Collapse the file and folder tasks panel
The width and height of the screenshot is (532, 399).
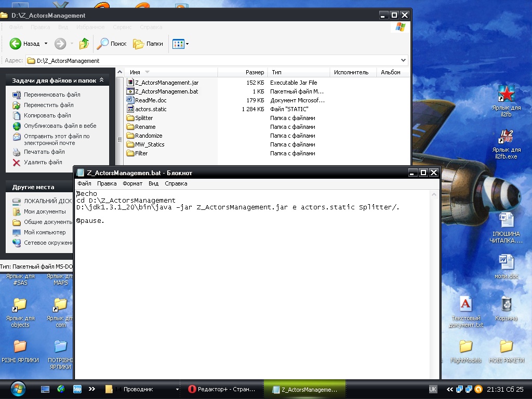pyautogui.click(x=101, y=81)
